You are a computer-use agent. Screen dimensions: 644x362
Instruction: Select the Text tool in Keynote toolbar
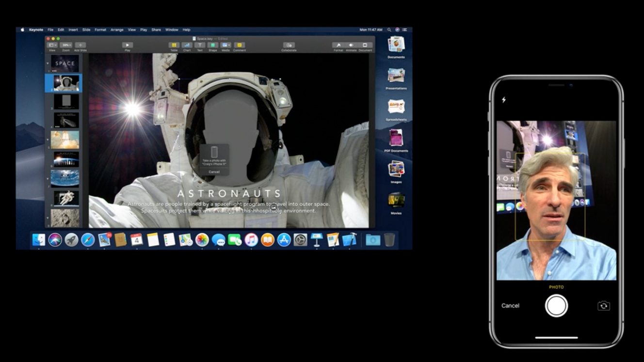200,45
